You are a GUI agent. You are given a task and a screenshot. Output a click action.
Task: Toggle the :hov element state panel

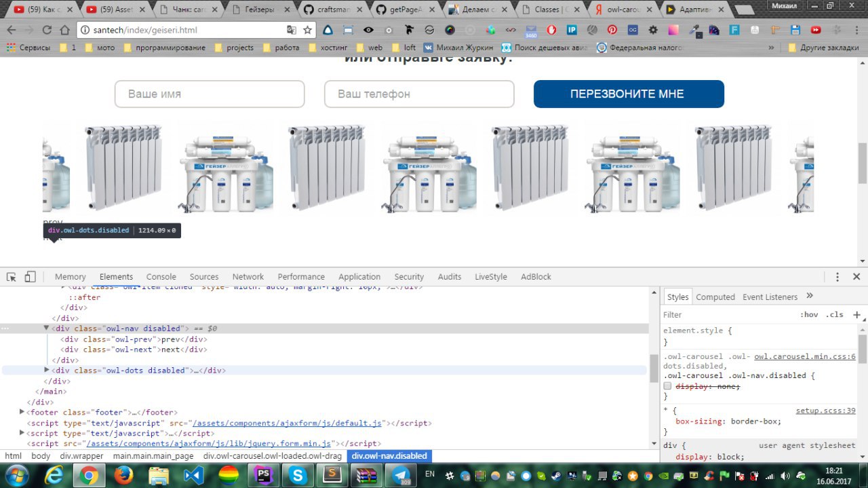coord(808,315)
